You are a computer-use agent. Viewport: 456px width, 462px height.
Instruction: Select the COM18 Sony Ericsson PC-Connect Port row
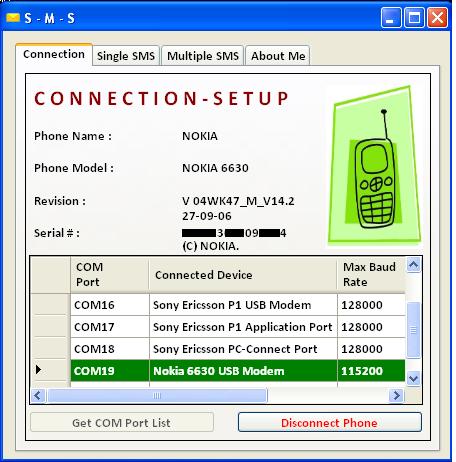coord(238,349)
